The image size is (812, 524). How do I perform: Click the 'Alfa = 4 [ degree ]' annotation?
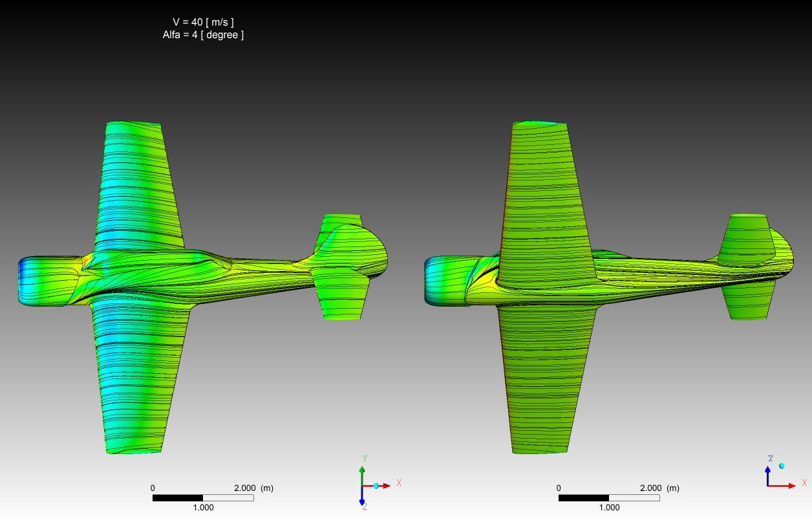(x=203, y=35)
